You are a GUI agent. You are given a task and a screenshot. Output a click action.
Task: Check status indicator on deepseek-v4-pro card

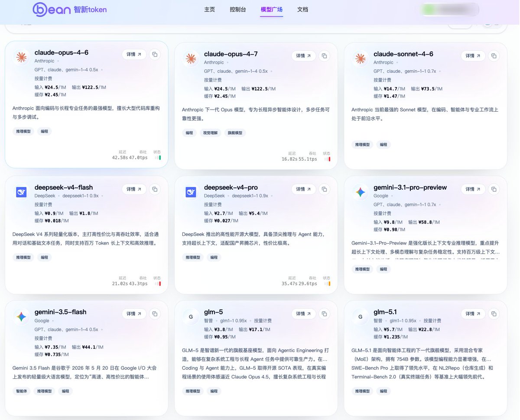(327, 284)
